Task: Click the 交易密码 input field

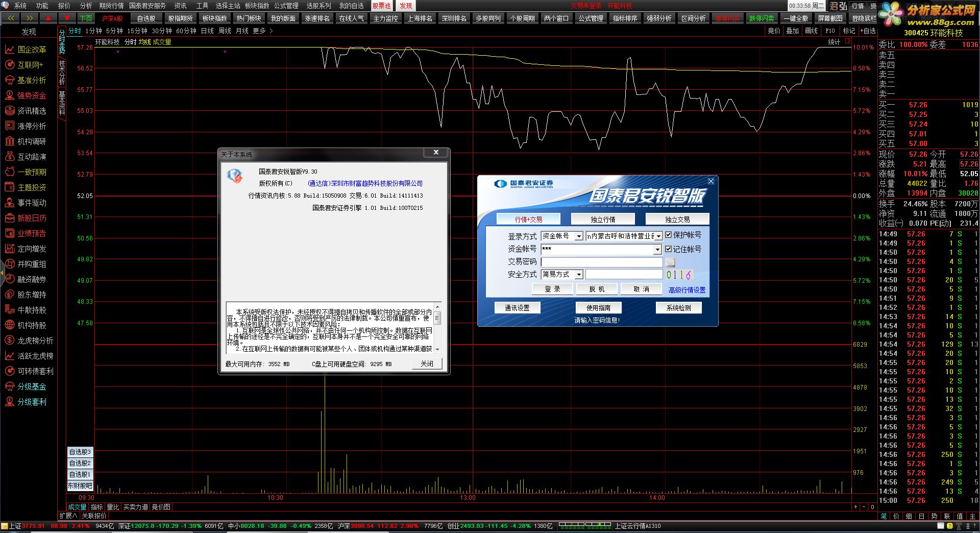Action: pos(602,262)
